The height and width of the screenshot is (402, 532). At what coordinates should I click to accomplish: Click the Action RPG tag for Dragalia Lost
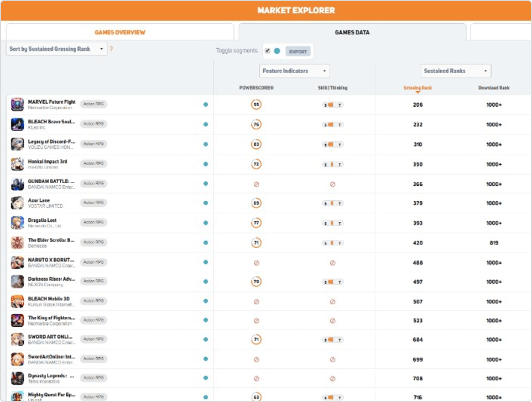(93, 222)
